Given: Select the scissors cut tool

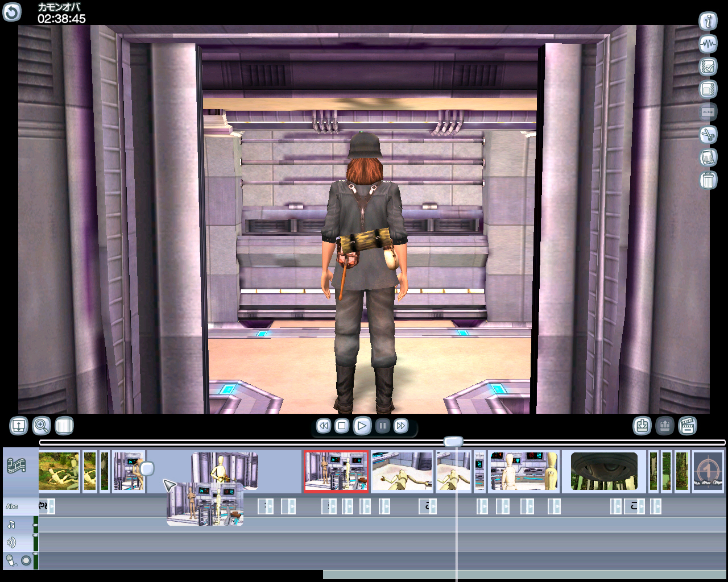Looking at the screenshot, I should tap(708, 135).
